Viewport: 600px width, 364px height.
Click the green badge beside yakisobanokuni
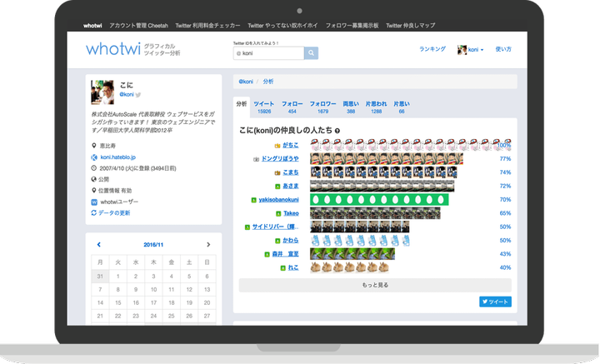253,200
